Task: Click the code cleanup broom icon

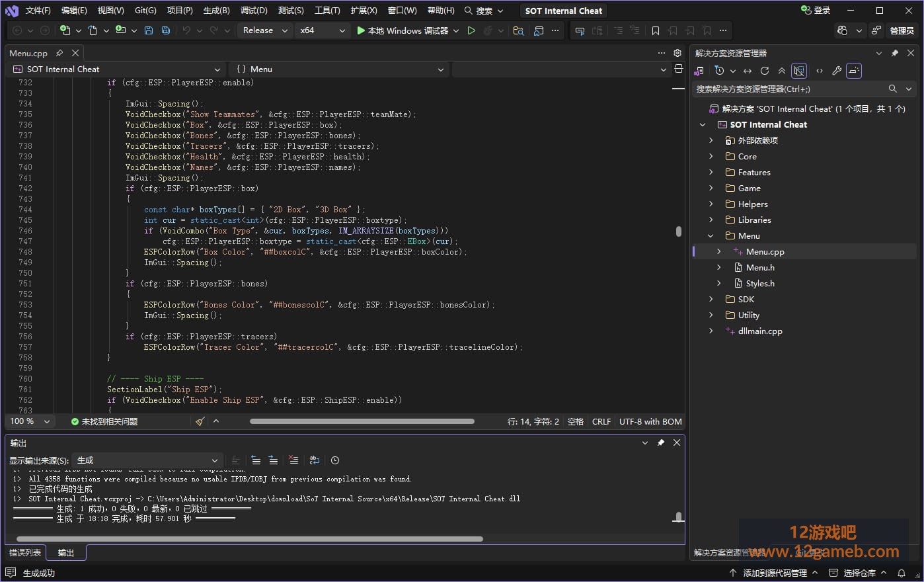Action: pyautogui.click(x=200, y=421)
